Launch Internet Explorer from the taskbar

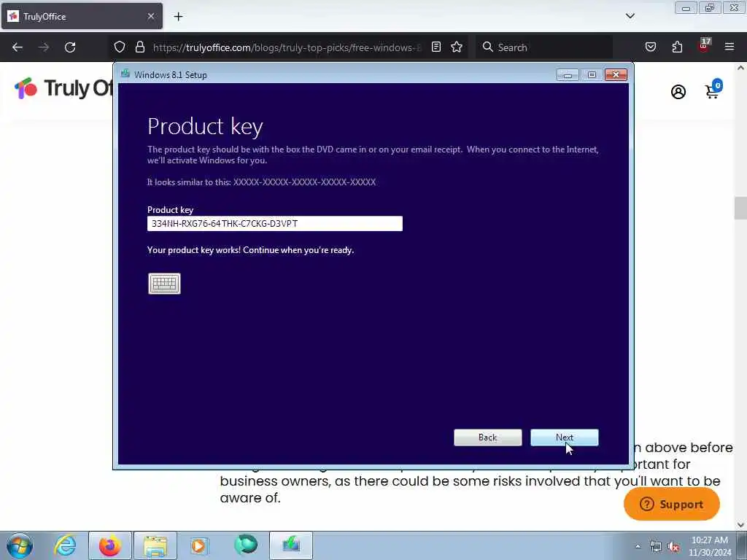(x=65, y=545)
